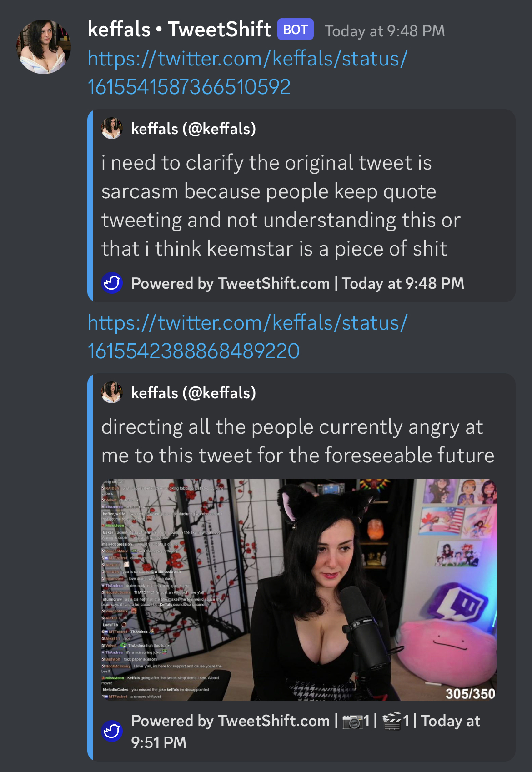Click the keffals (@keffals) author in the second embed

coord(193,393)
